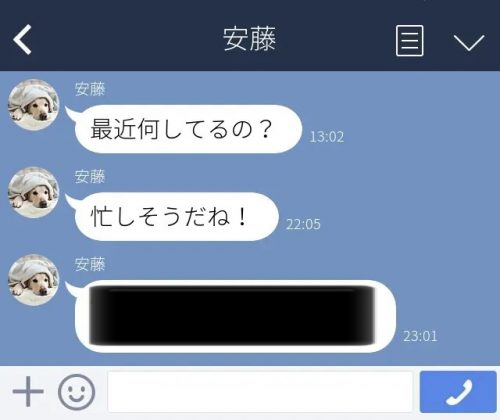Start a call with the phone button

pyautogui.click(x=458, y=392)
